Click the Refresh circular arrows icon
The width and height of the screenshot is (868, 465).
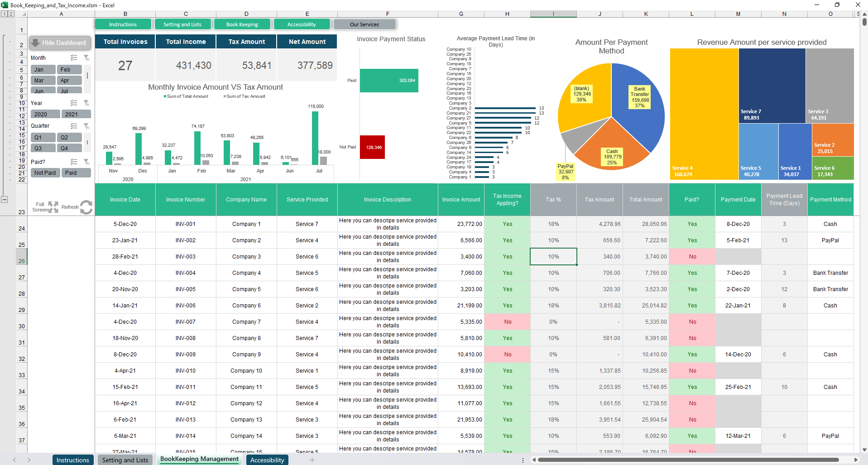(86, 207)
